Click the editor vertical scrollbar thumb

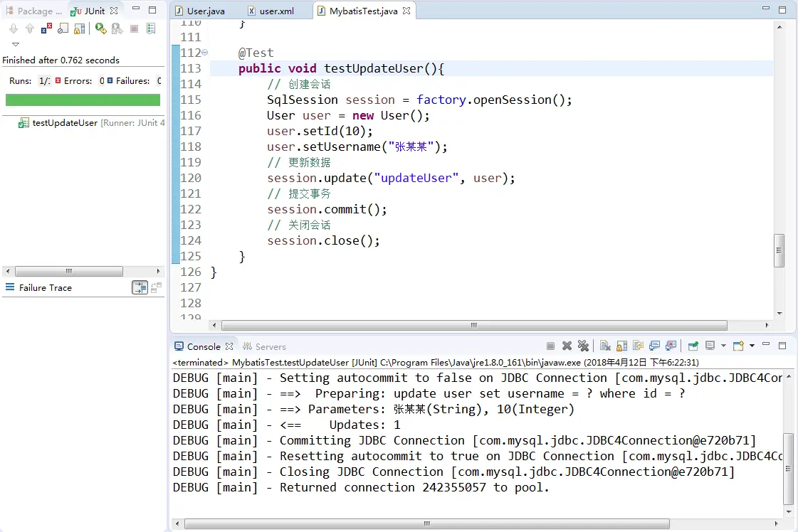click(x=779, y=250)
